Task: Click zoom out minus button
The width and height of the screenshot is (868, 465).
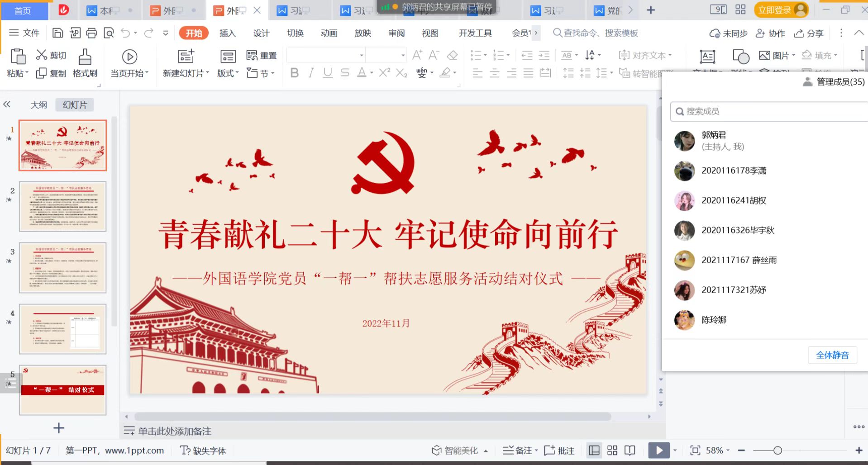Action: (741, 450)
